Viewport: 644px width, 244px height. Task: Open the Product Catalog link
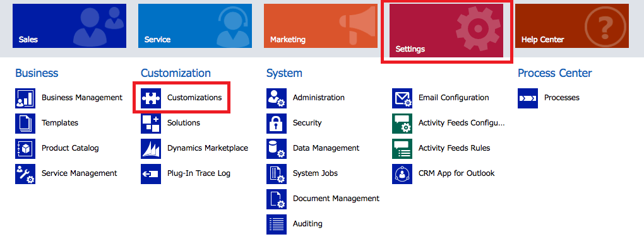tap(70, 148)
